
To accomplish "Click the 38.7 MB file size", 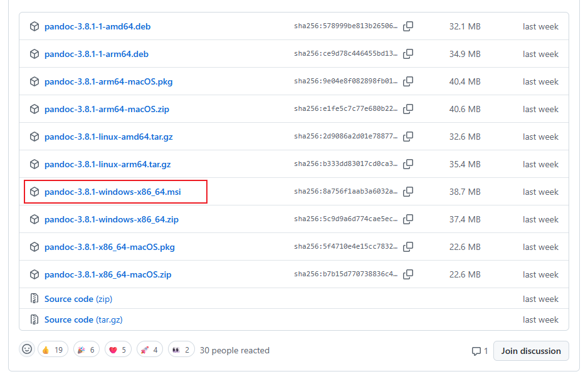I will coord(465,192).
